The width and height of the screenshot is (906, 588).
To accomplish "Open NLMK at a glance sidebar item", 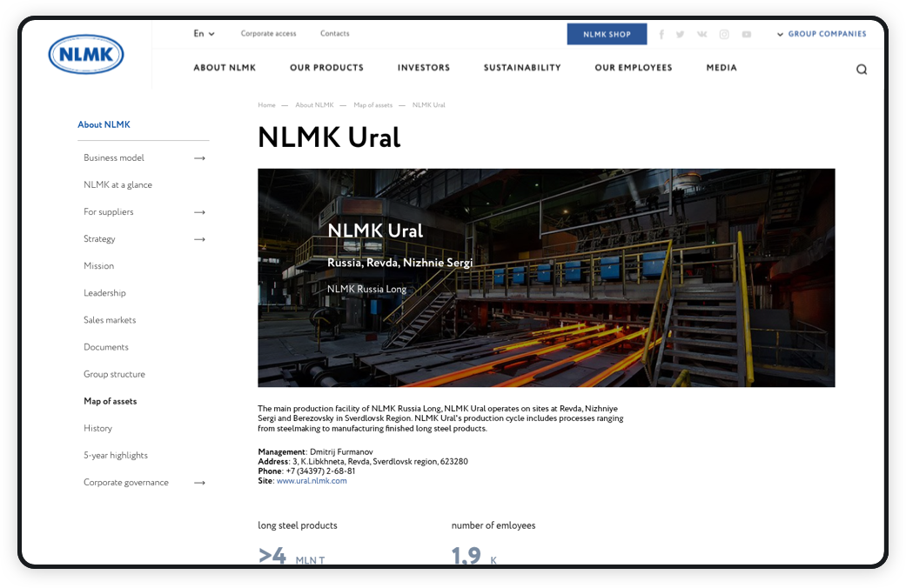I will [x=117, y=184].
